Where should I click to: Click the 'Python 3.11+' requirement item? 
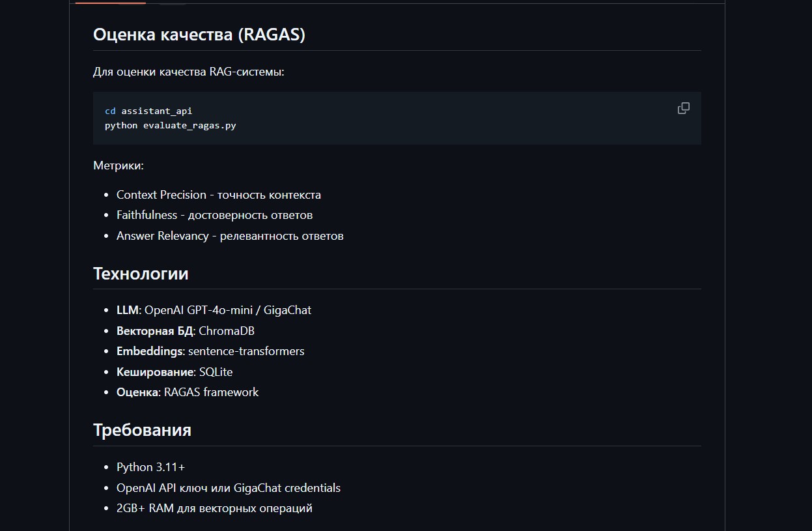[151, 467]
